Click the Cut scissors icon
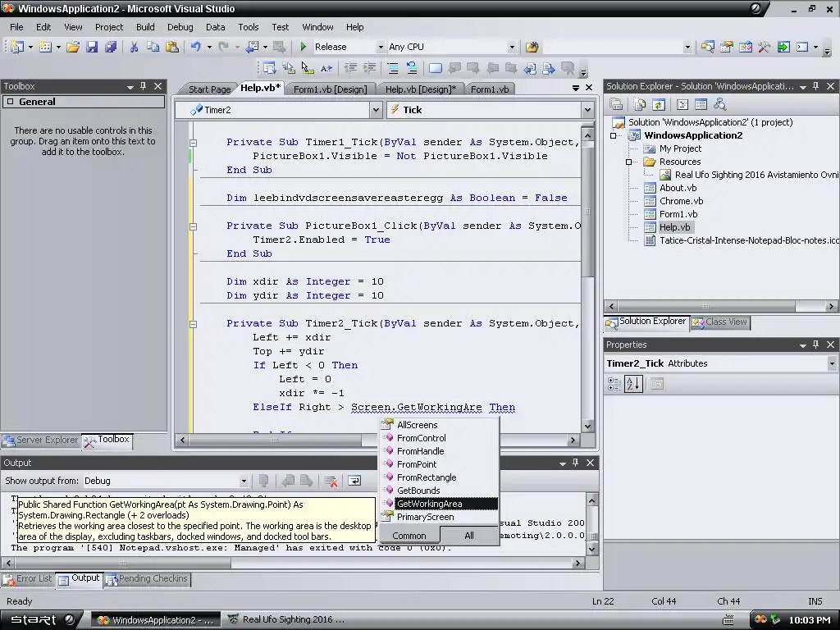Screen dimensions: 840x630 134,47
